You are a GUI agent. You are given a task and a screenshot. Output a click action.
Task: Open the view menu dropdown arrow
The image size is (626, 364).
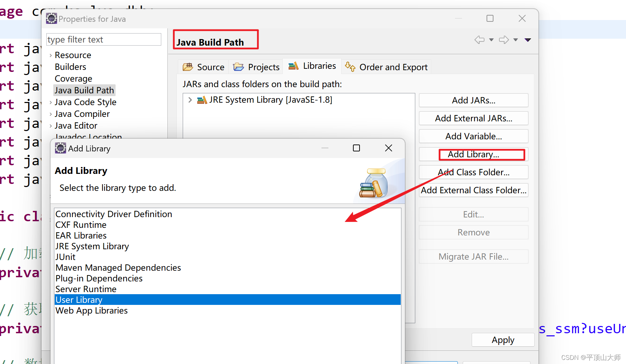click(x=528, y=40)
